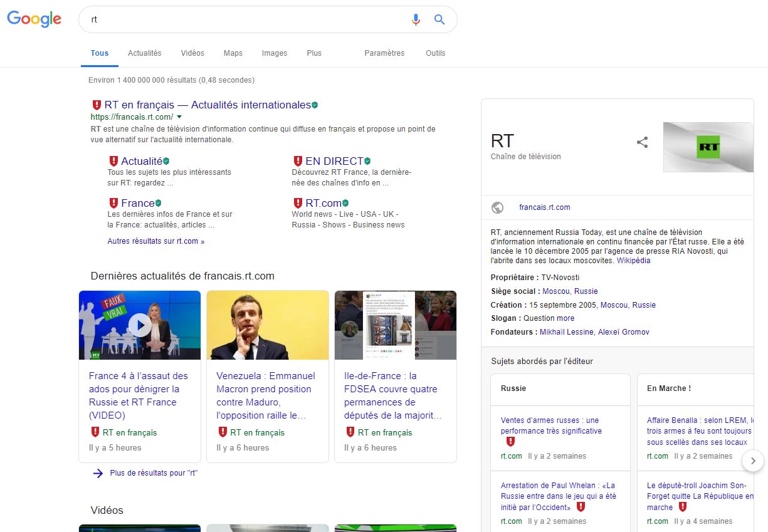Screen dimensions: 768x532
Task: Click red shield under Ventes d'armes russes
Action: [x=510, y=442]
